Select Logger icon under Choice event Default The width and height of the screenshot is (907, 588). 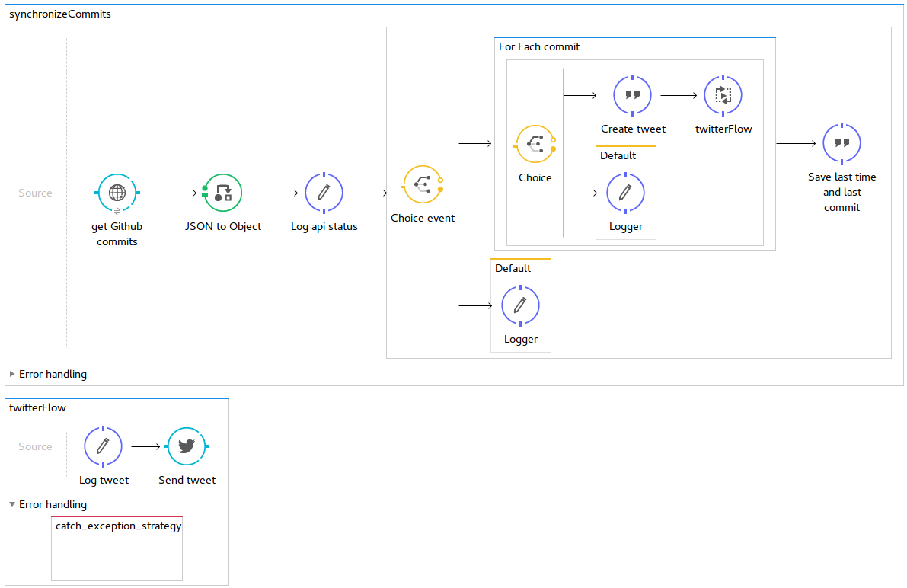click(520, 305)
